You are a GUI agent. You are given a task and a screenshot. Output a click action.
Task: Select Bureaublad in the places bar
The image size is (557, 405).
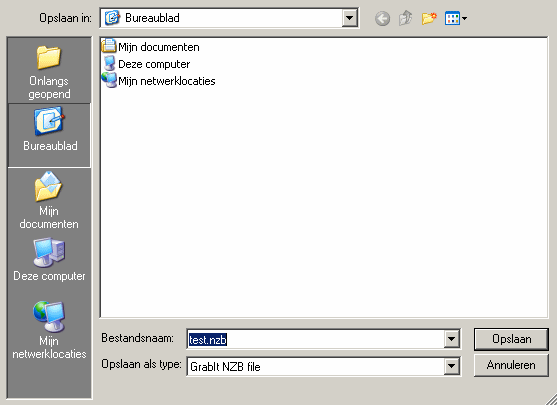[49, 135]
